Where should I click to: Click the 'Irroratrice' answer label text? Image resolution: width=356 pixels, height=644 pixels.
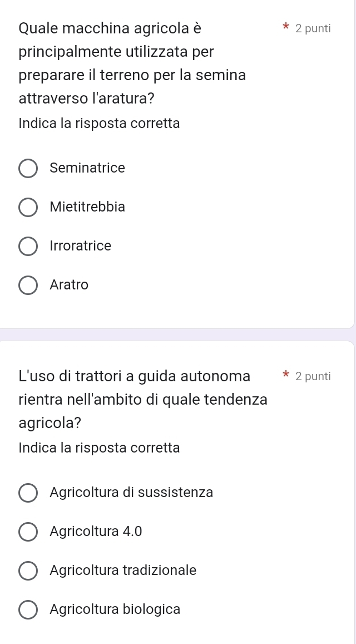80,246
